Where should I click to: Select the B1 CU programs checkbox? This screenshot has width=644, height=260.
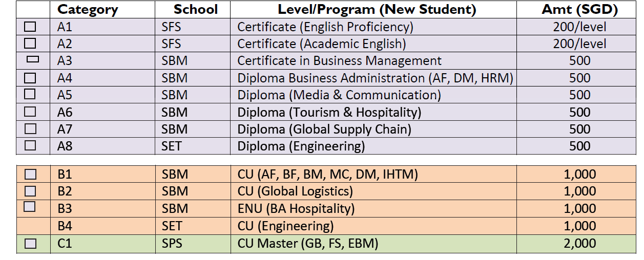[30, 174]
